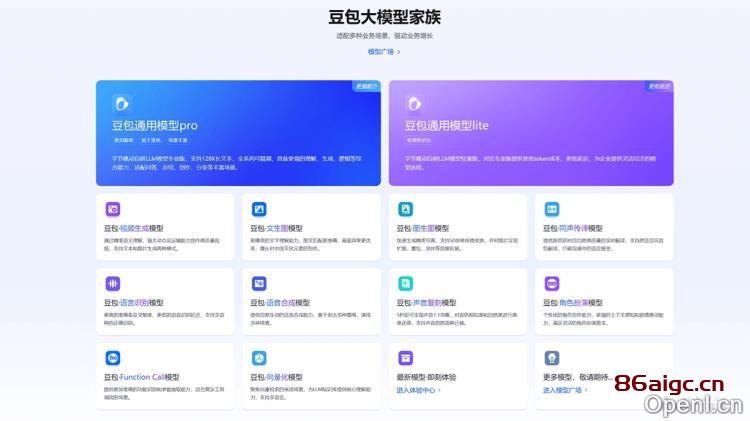Click the Doubao logo icon on pro card
Viewport: 750px width, 421px height.
(x=121, y=104)
